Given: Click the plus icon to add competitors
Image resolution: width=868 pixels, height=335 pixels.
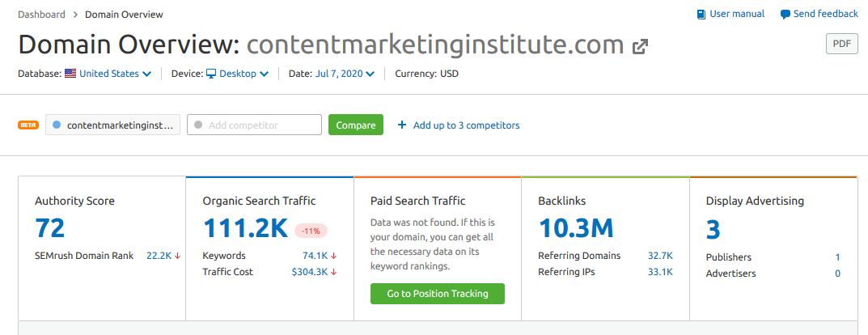Looking at the screenshot, I should point(401,125).
